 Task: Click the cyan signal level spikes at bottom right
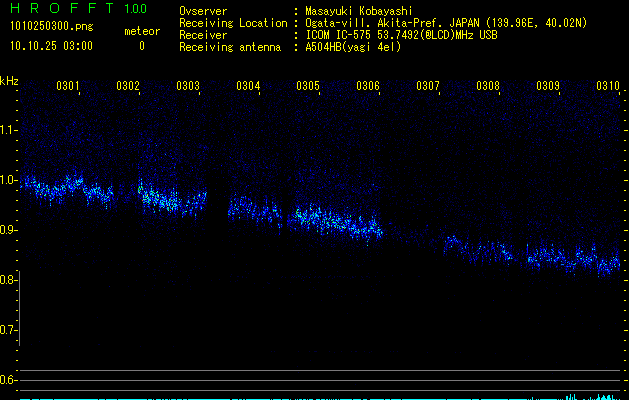(594, 397)
